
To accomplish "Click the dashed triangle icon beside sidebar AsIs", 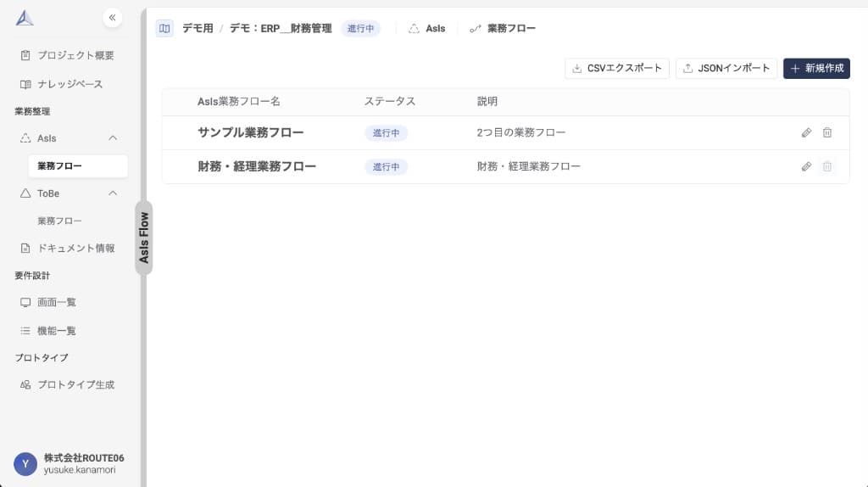I will tap(25, 138).
